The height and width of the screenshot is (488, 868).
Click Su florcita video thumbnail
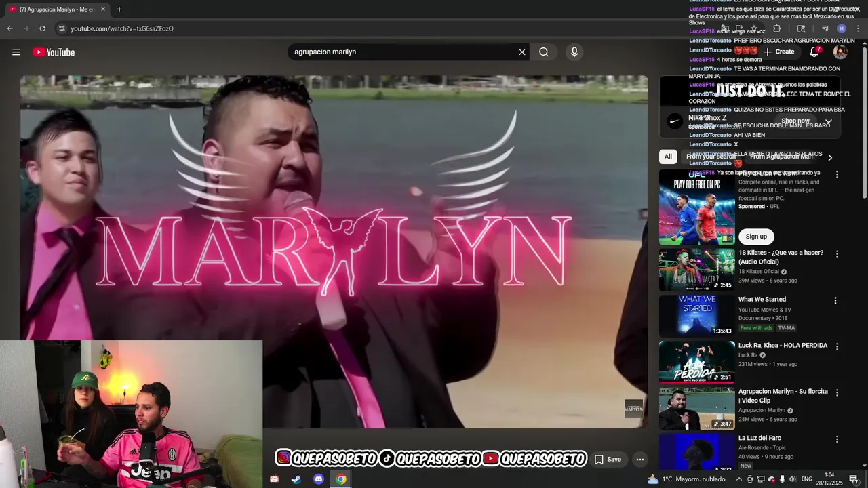pos(696,408)
